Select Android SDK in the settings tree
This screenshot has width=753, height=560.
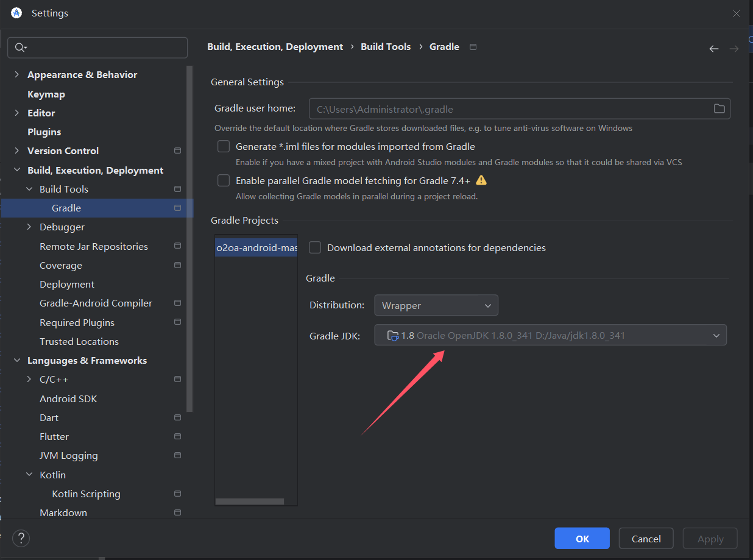68,399
